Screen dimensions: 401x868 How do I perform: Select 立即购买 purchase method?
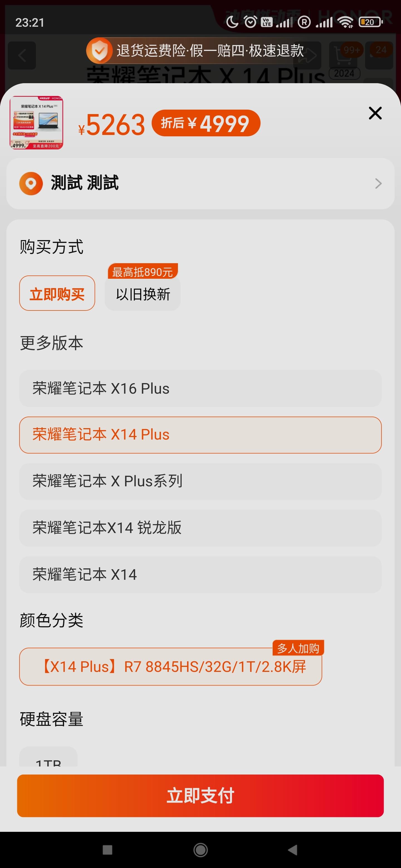tap(57, 293)
